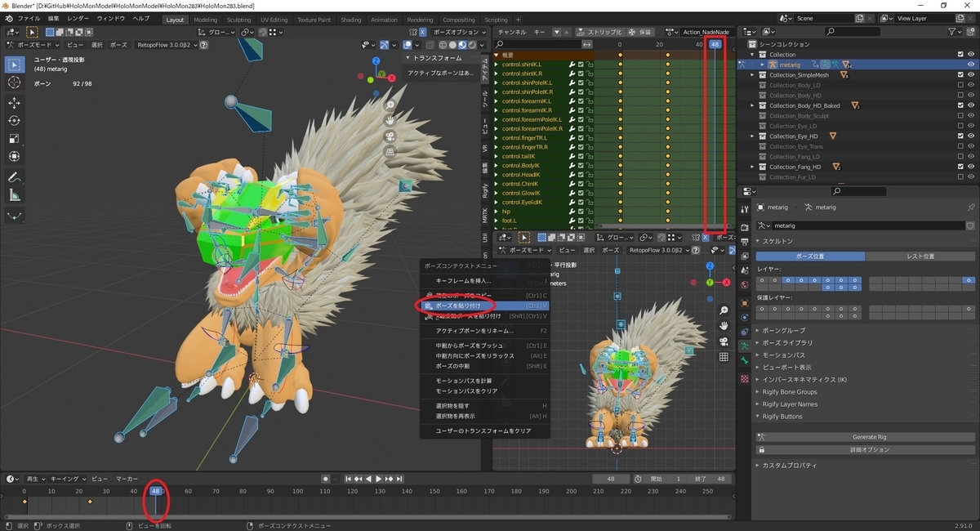The height and width of the screenshot is (531, 980).
Task: Toggle auto keying record button in timeline
Action: [x=325, y=479]
